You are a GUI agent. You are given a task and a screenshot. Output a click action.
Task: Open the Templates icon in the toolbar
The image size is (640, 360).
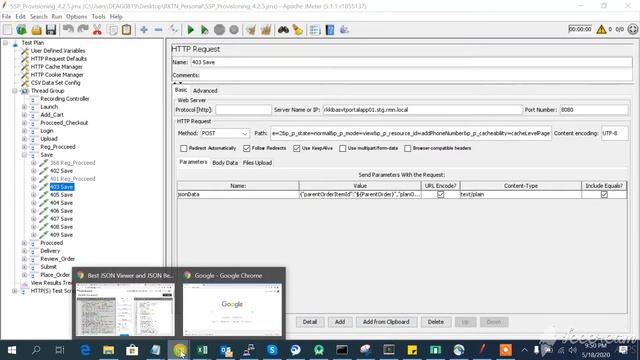click(22, 29)
